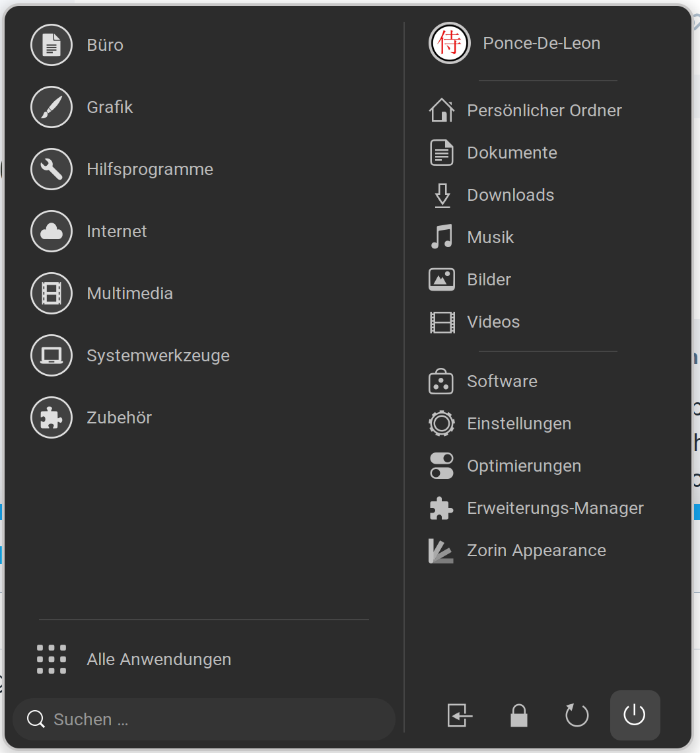Click the log out icon

tap(460, 715)
